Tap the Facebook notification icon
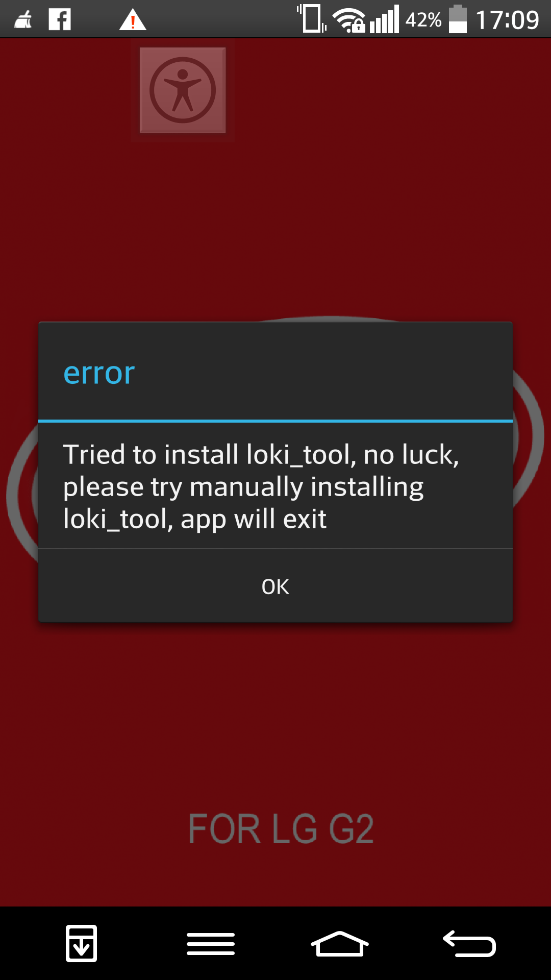This screenshot has width=551, height=980. pyautogui.click(x=60, y=20)
